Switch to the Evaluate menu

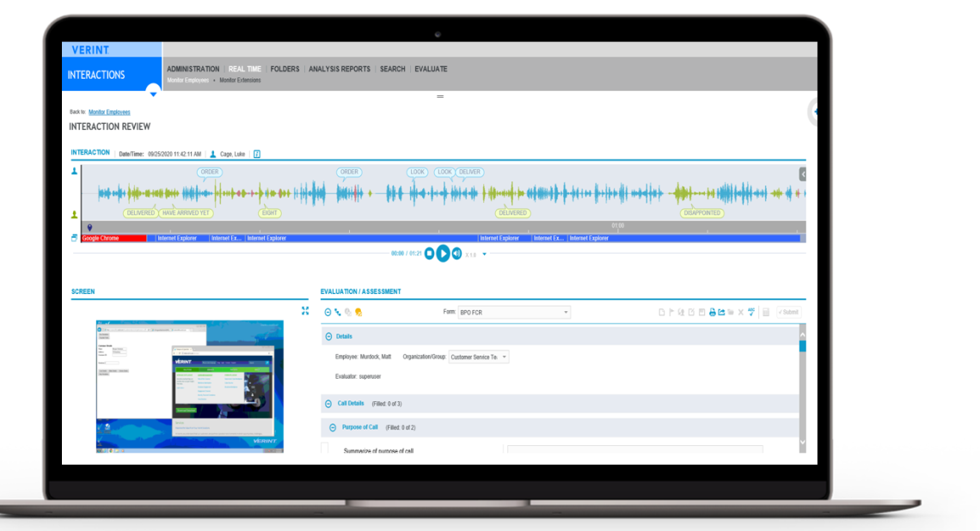click(431, 69)
